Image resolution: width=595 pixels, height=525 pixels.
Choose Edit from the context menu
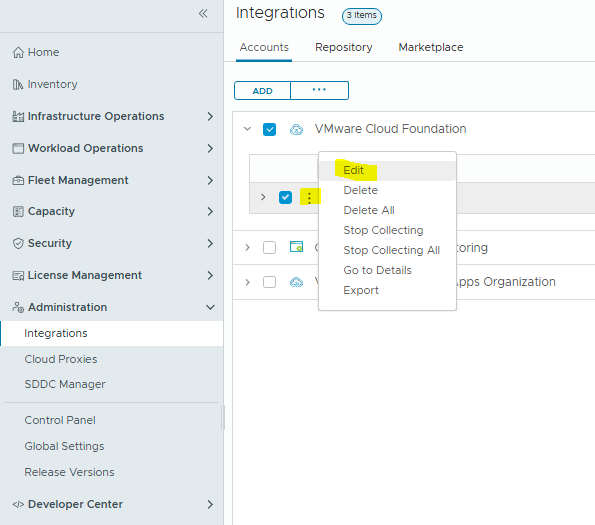387,171
